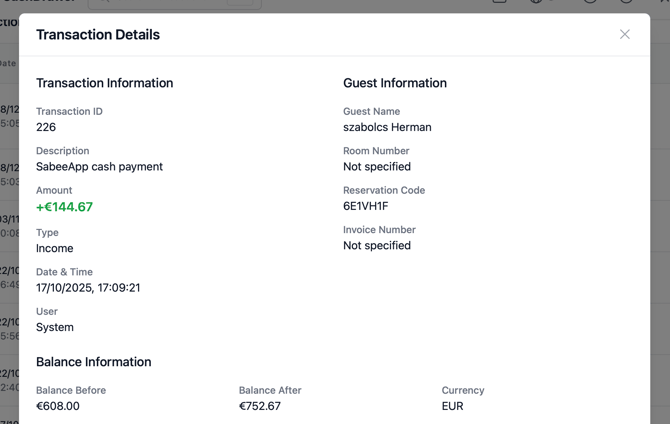670x424 pixels.
Task: Select the transaction ID value 226
Action: point(46,127)
